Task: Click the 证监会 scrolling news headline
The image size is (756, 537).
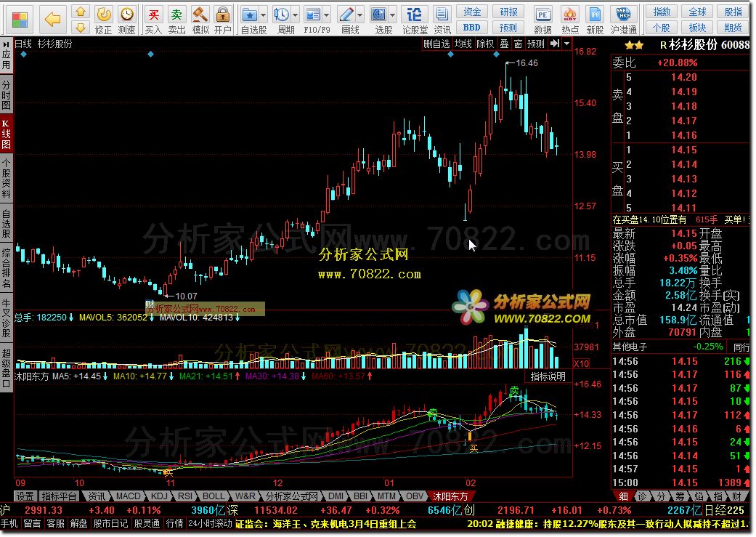Action: pos(325,523)
